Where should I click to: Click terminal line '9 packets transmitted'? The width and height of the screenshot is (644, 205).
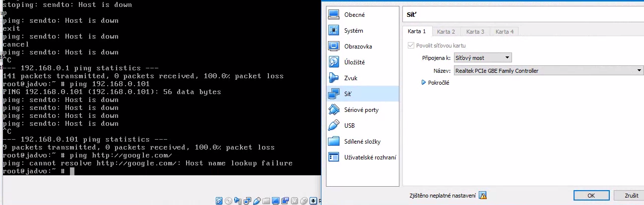pyautogui.click(x=138, y=147)
